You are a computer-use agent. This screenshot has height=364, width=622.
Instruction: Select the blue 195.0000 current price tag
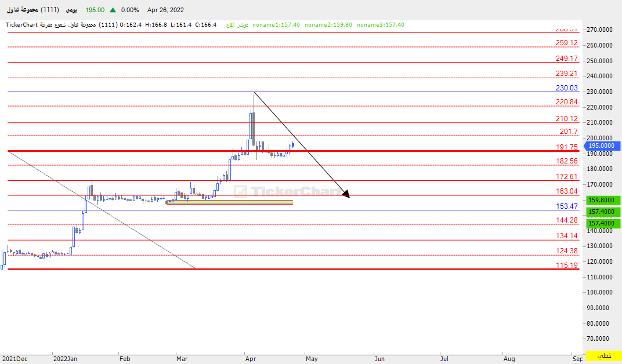[602, 146]
